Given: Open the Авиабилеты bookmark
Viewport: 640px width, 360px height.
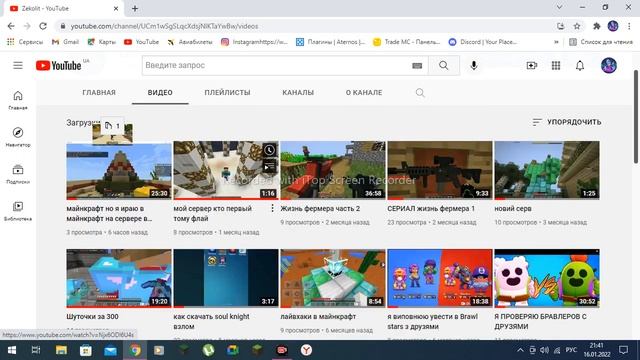Looking at the screenshot, I should point(190,42).
